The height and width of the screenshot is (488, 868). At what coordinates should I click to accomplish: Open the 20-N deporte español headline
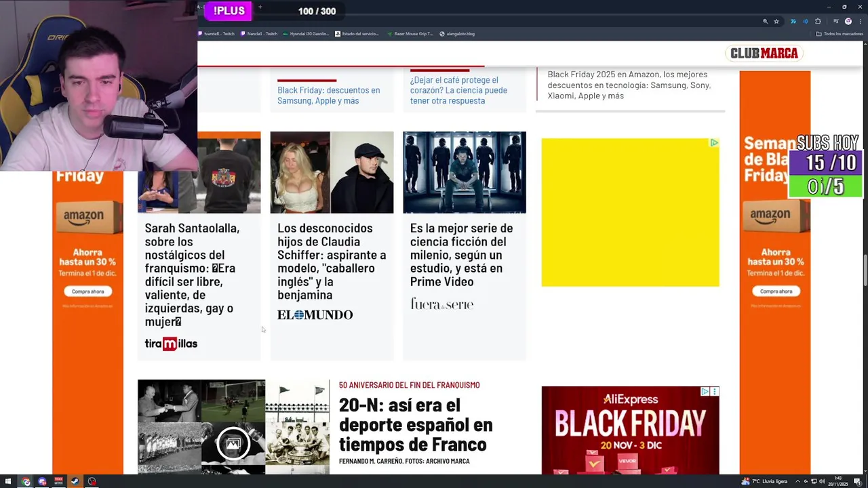coord(416,424)
